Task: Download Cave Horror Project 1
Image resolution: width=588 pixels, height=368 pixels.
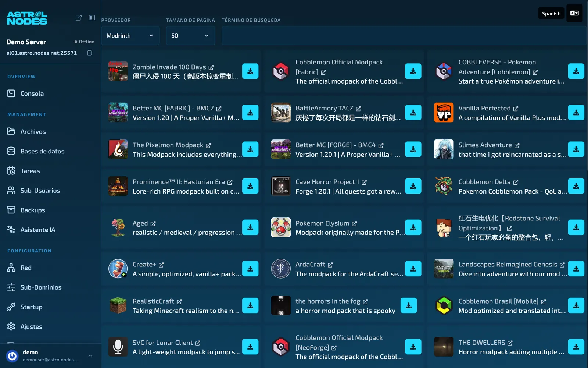Action: (413, 186)
